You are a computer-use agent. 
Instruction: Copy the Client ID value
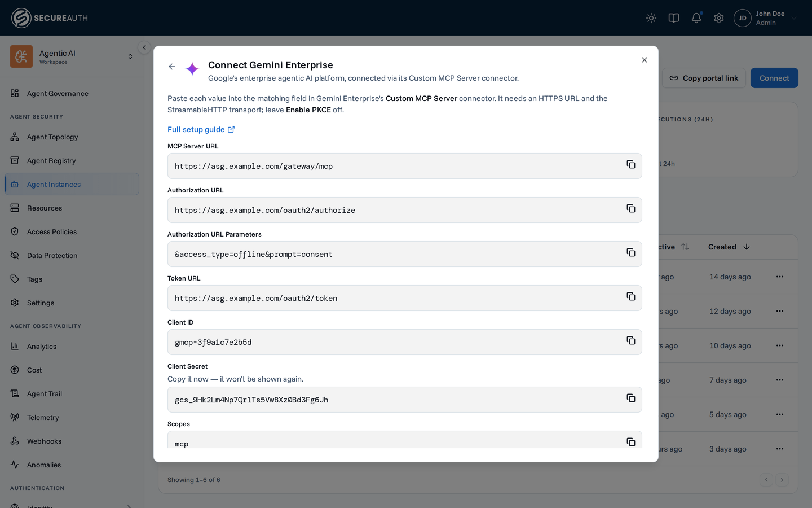[x=631, y=340]
